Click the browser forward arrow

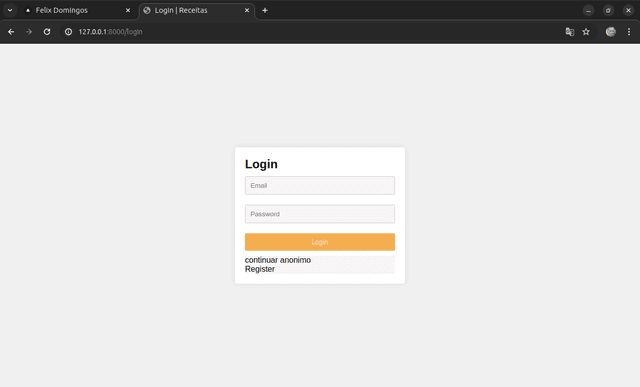tap(29, 32)
